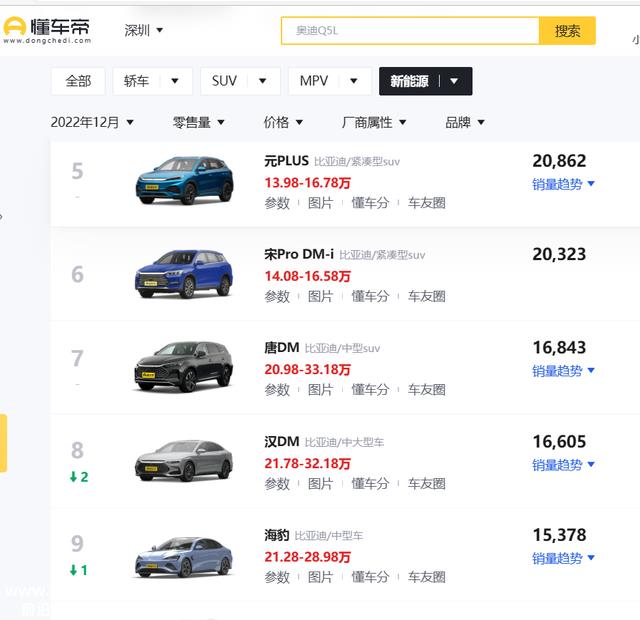Viewport: 640px width, 620px height.
Task: View 懂车分 for 元PLUS
Action: 370,203
